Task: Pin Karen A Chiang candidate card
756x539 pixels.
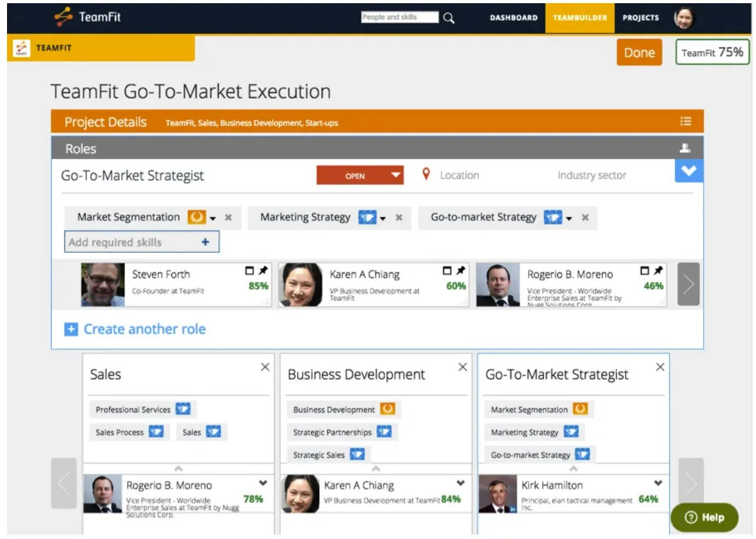Action: coord(461,271)
